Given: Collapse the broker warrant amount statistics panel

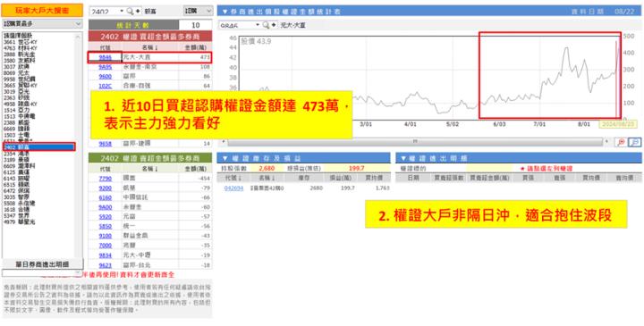Looking at the screenshot, I should click(x=225, y=12).
